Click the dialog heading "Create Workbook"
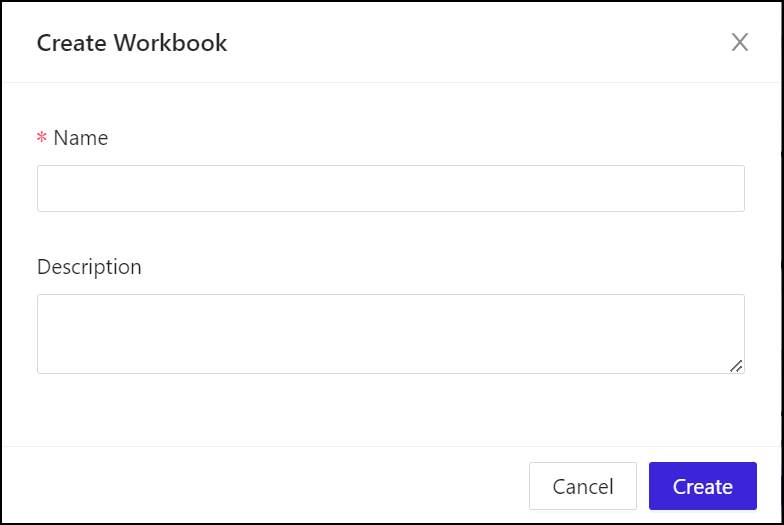This screenshot has width=784, height=525. click(x=132, y=43)
